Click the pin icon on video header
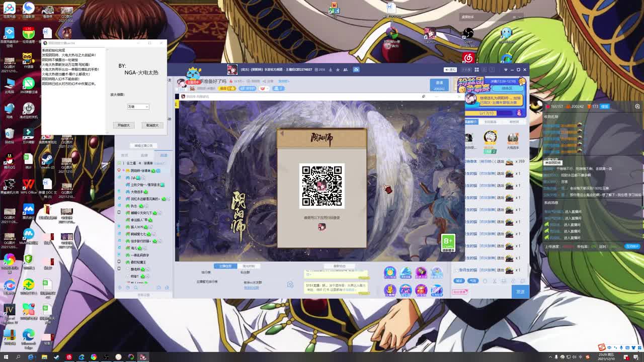 [424, 97]
